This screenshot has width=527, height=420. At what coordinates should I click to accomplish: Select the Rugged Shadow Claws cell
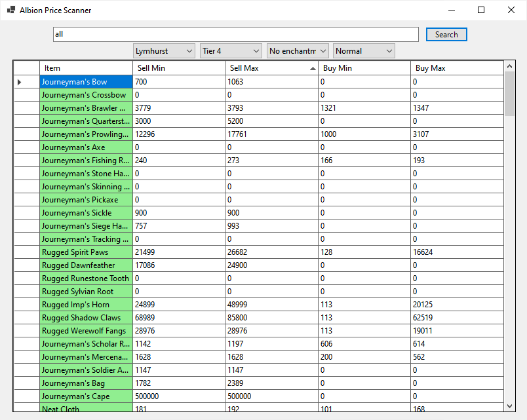[87, 318]
